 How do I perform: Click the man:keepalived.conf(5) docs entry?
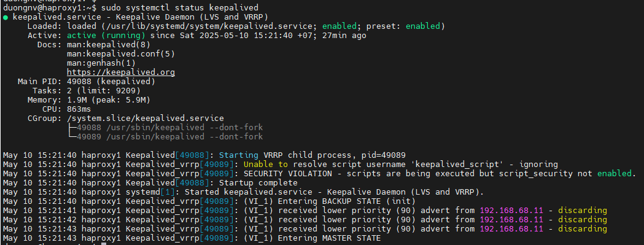121,54
